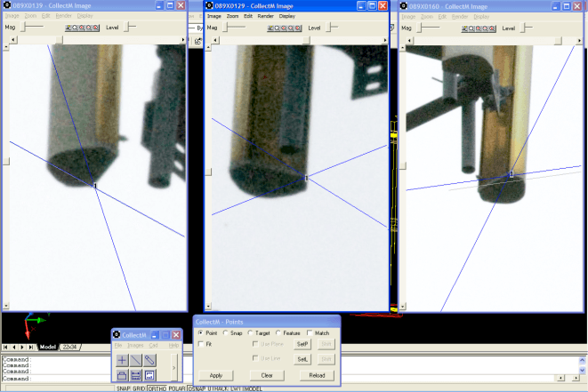
Task: Click the SetP button
Action: (x=302, y=344)
